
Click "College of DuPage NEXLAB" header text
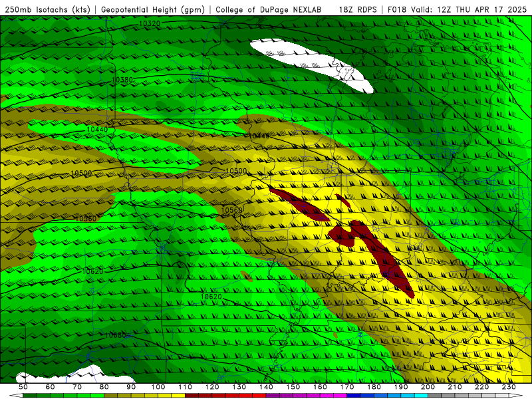pyautogui.click(x=269, y=10)
